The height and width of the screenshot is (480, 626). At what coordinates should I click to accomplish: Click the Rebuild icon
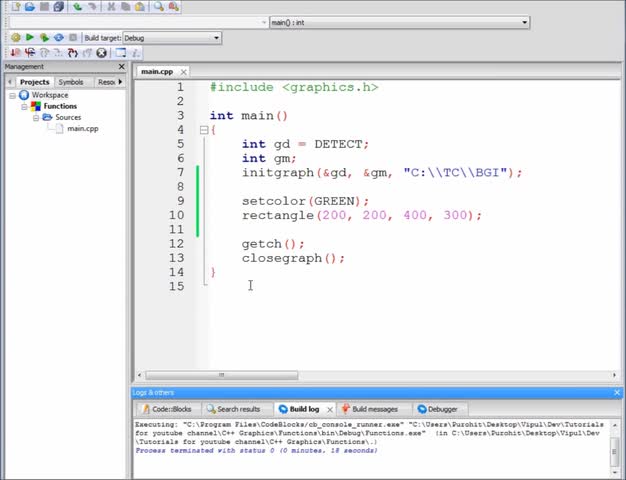(59, 38)
